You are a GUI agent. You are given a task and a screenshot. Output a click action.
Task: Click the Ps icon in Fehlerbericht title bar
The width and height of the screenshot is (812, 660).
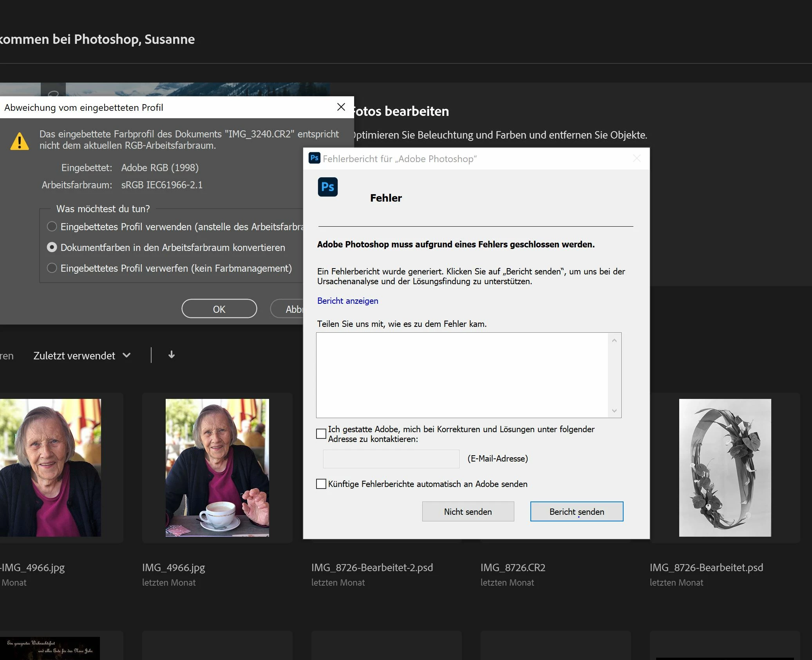(314, 158)
